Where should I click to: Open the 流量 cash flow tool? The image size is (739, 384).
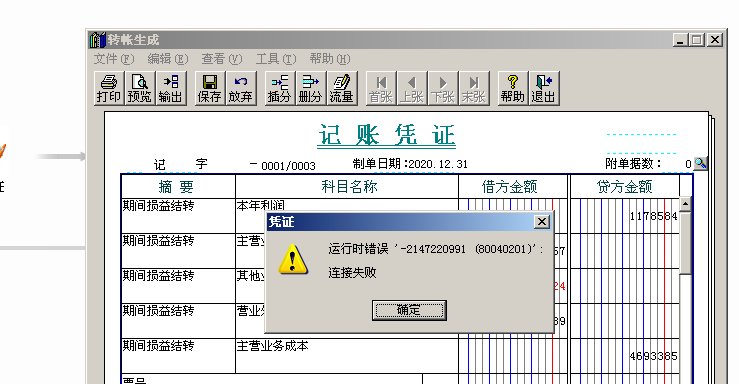tap(342, 88)
